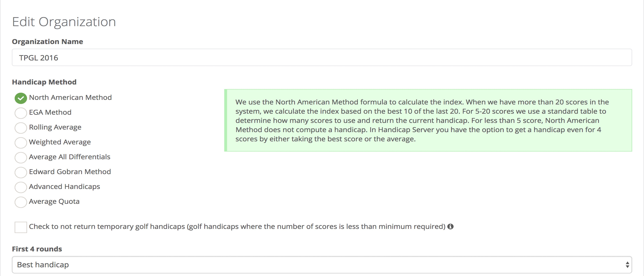Pick the Weighted Average radio option
644x276 pixels.
pos(21,143)
